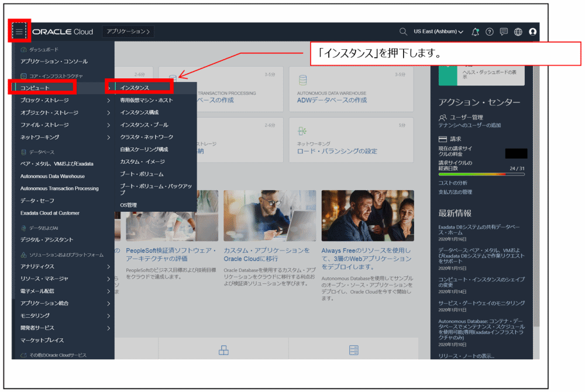Click the billing card icon
The image size is (585, 392).
pos(442,139)
